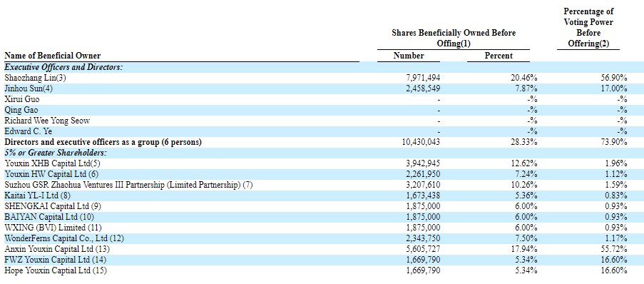The image size is (644, 284).
Task: Click share number 2,261,950
Action: coord(423,174)
